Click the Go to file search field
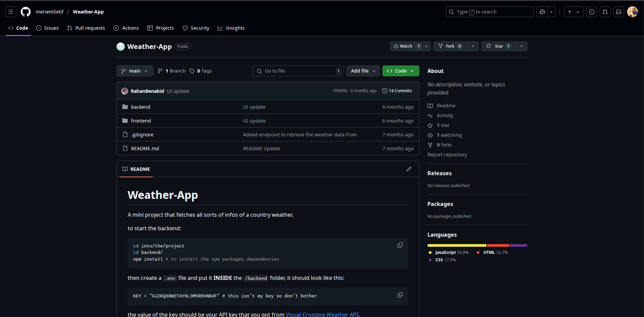Image resolution: width=644 pixels, height=317 pixels. [x=297, y=71]
